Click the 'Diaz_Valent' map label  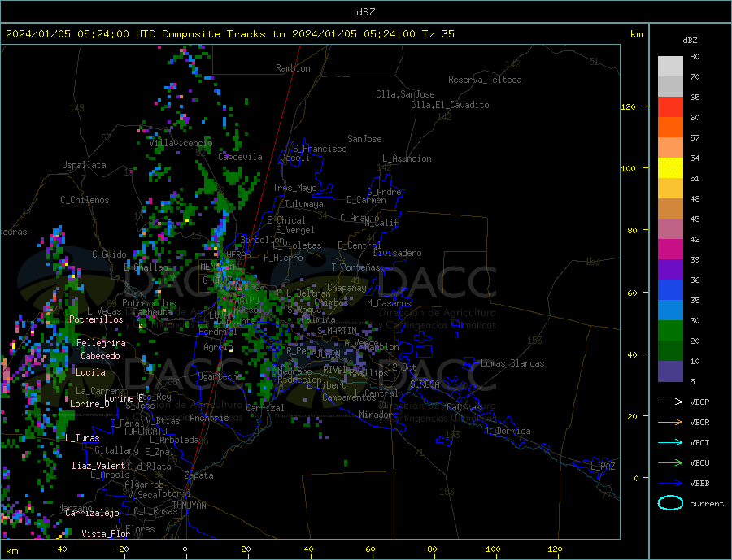tap(99, 466)
